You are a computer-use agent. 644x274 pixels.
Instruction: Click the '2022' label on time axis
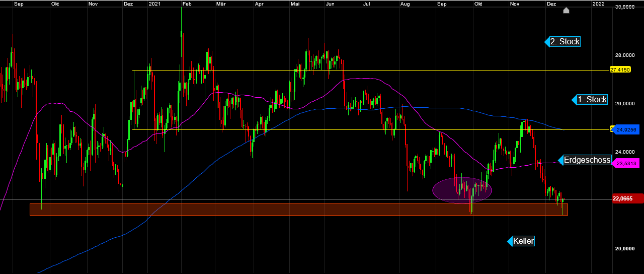click(599, 4)
